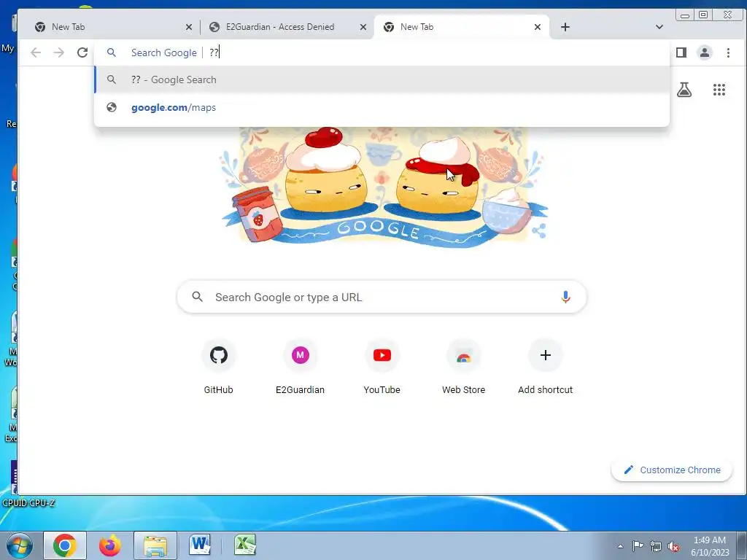Screen dimensions: 747x560
Task: Open the Google doodle image
Action: point(384,187)
